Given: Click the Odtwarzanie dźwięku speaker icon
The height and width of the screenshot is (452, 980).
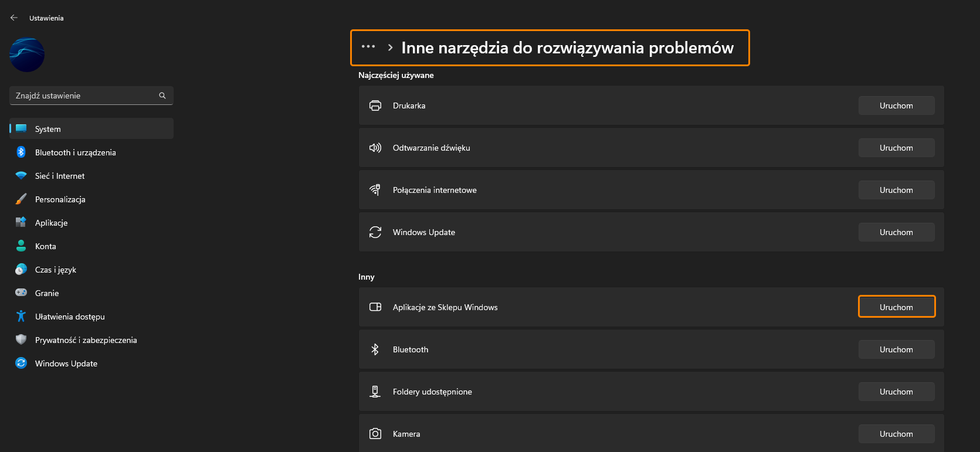Looking at the screenshot, I should pos(375,148).
